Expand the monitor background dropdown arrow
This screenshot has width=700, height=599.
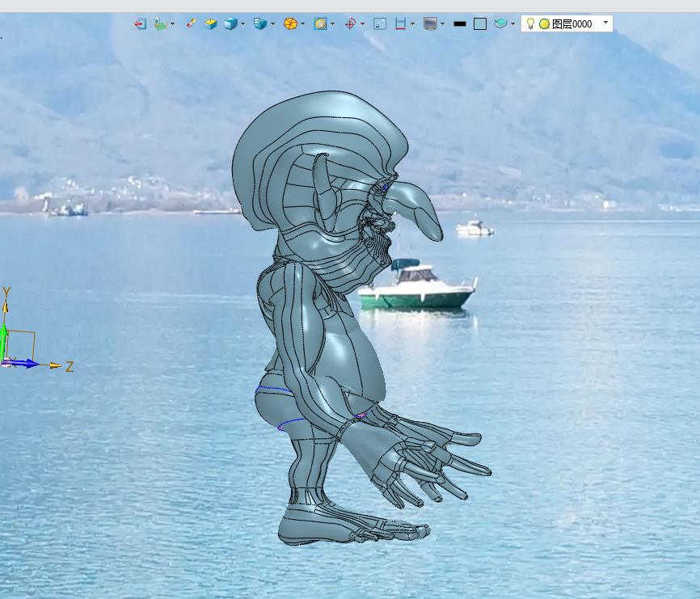coord(442,23)
